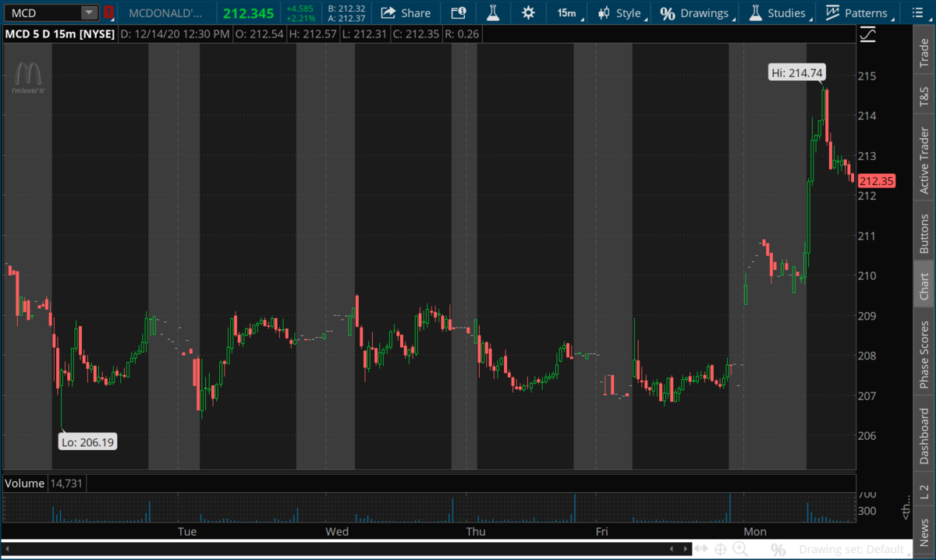The height and width of the screenshot is (560, 936).
Task: Click the curve scale icon above price axis
Action: (868, 34)
